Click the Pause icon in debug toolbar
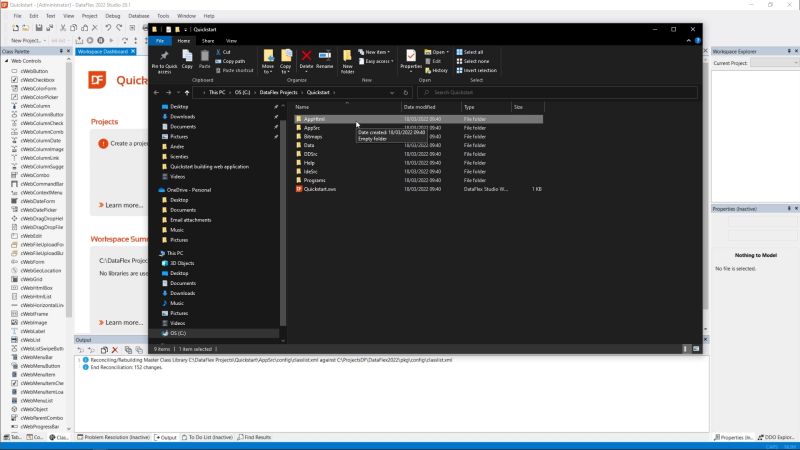 pyautogui.click(x=101, y=40)
